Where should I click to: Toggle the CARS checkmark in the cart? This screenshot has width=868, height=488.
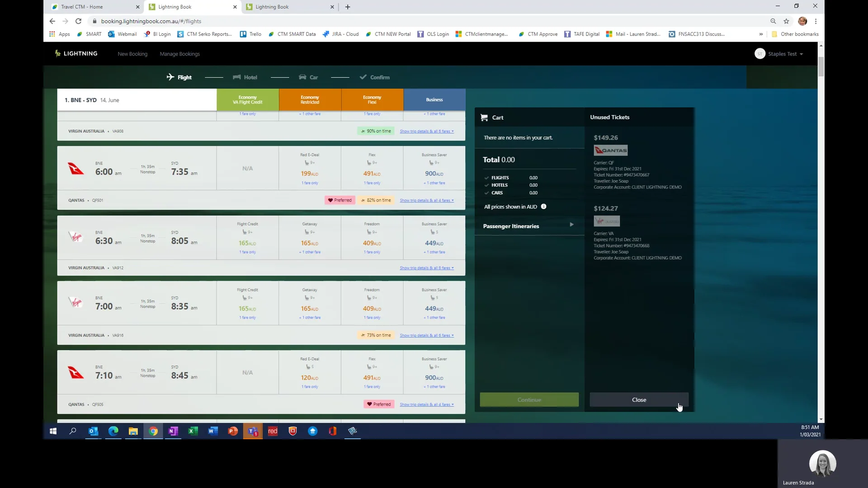[x=486, y=192]
